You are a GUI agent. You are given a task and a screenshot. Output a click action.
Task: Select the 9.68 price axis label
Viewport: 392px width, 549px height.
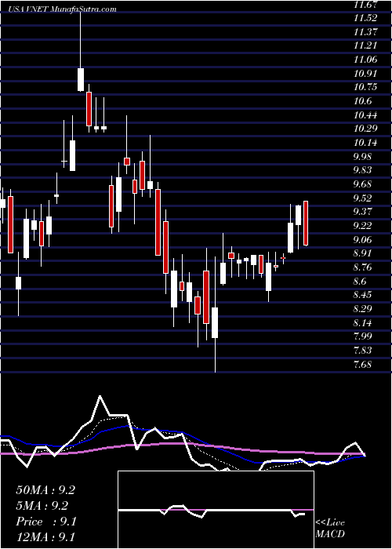[x=362, y=184]
